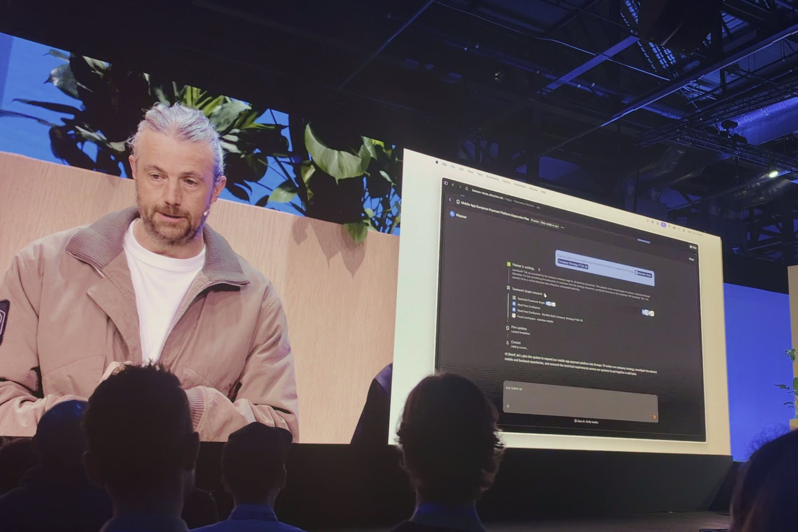Click the 'Plan updates' step label
The image size is (798, 532).
coord(519,328)
